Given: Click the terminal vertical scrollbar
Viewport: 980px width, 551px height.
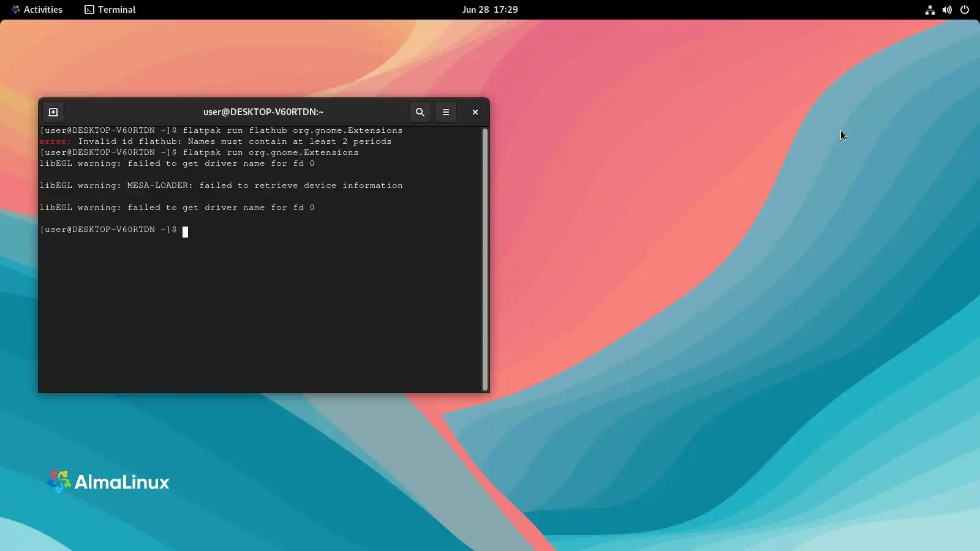Looking at the screenshot, I should pos(485,259).
